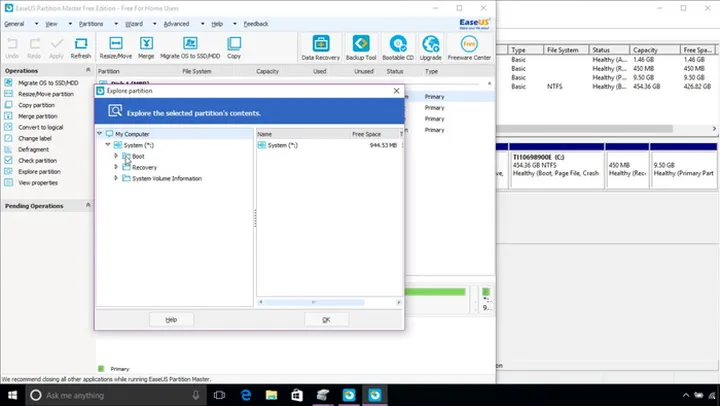The width and height of the screenshot is (720, 406).
Task: Click the Upgrade globe icon
Action: (x=430, y=48)
